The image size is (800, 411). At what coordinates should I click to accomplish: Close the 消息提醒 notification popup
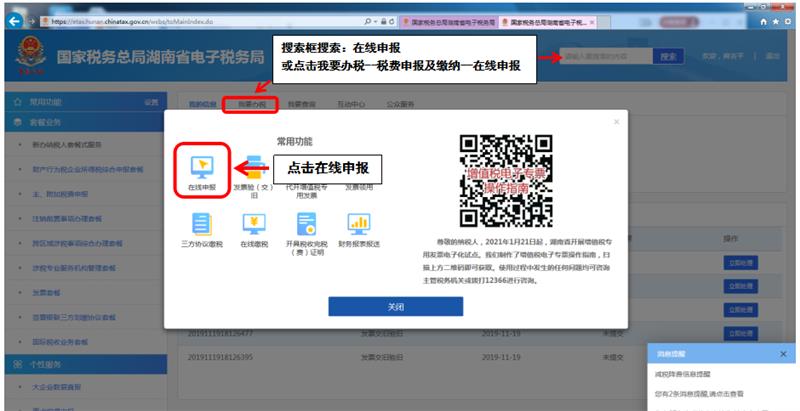click(783, 354)
